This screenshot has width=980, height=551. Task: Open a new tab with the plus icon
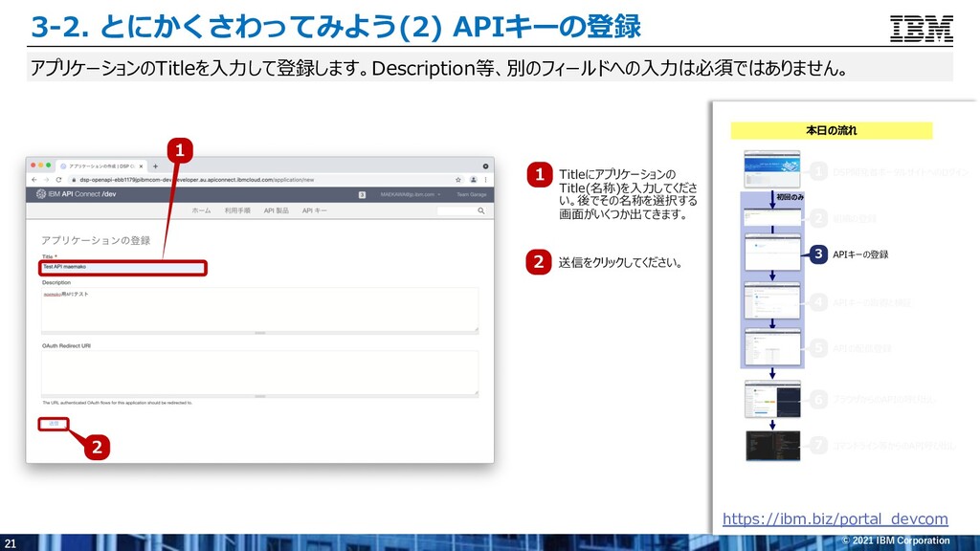pyautogui.click(x=156, y=166)
